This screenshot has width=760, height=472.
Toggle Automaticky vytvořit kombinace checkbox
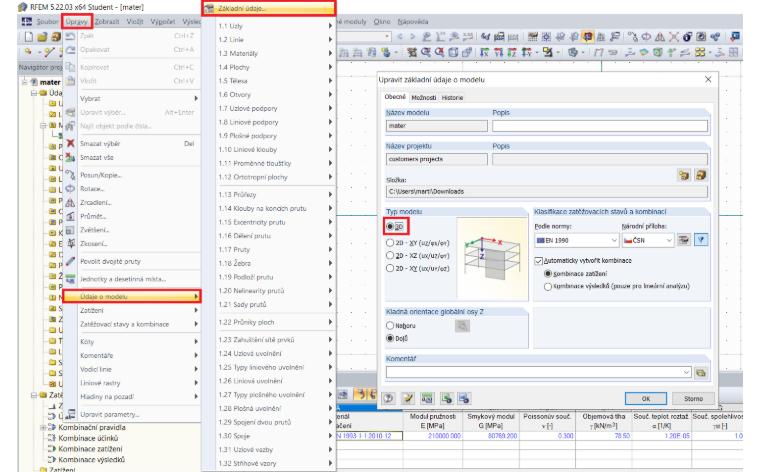tap(538, 261)
